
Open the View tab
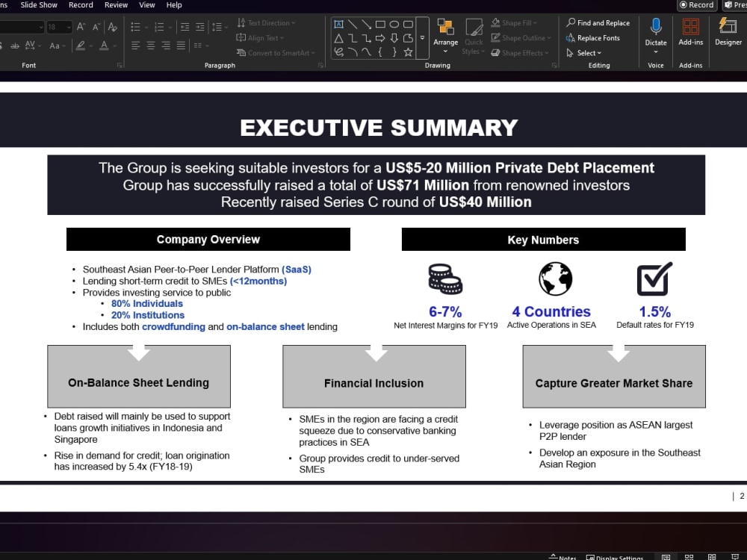146,4
